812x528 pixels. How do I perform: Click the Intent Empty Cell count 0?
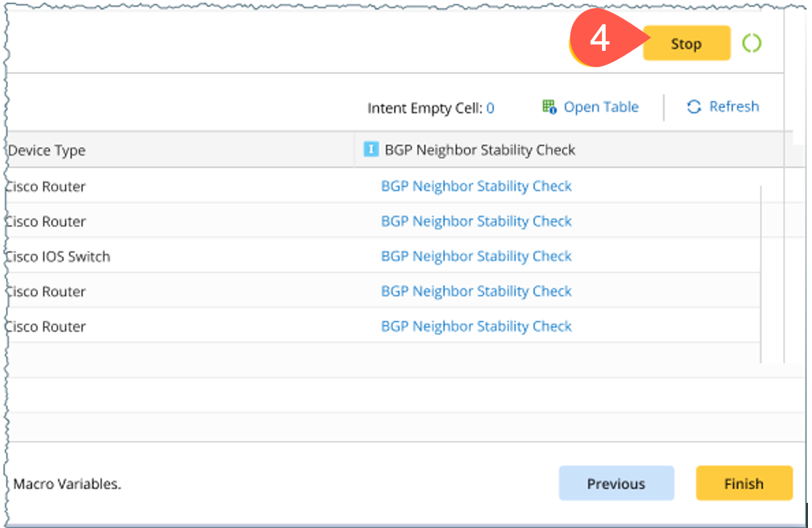pos(490,108)
